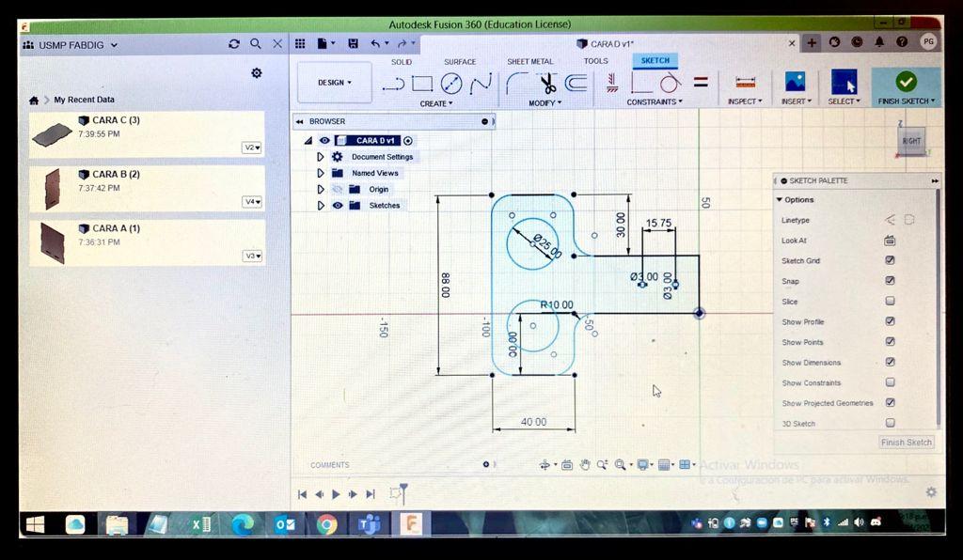
Task: Toggle visibility of the Origin folder
Action: pyautogui.click(x=338, y=190)
